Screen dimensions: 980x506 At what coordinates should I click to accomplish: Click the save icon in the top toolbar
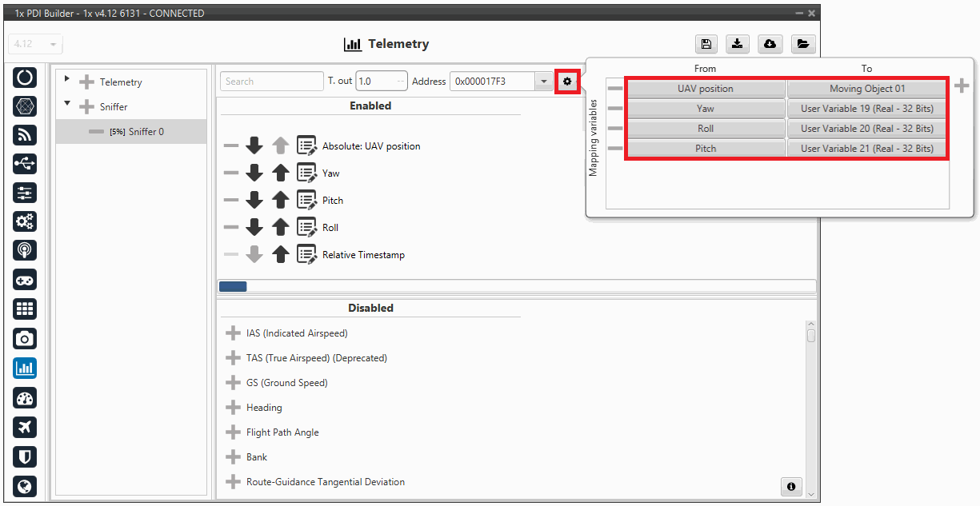click(x=706, y=44)
